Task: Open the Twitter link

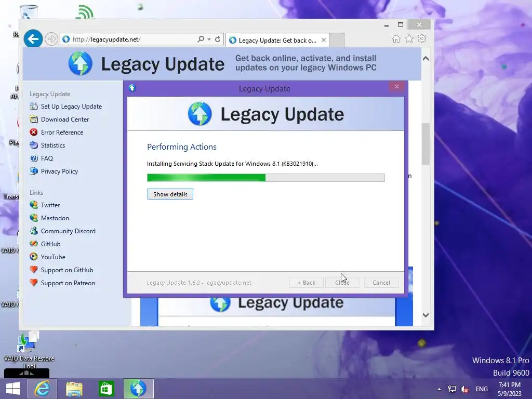Action: click(x=50, y=205)
